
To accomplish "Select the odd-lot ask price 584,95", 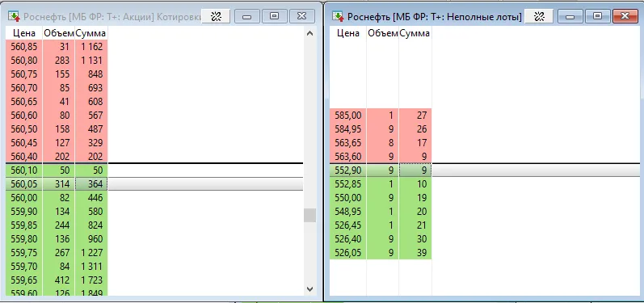I will 348,129.
